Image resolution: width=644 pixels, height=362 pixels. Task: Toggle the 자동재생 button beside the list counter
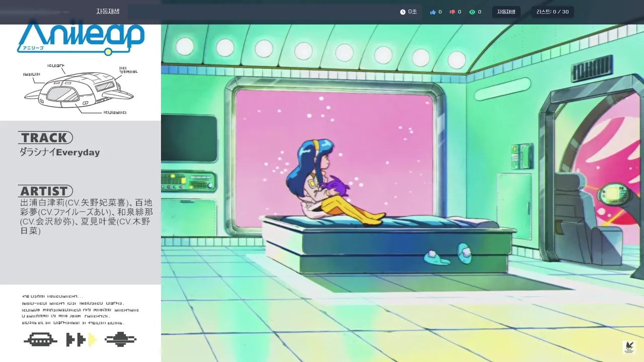(506, 12)
